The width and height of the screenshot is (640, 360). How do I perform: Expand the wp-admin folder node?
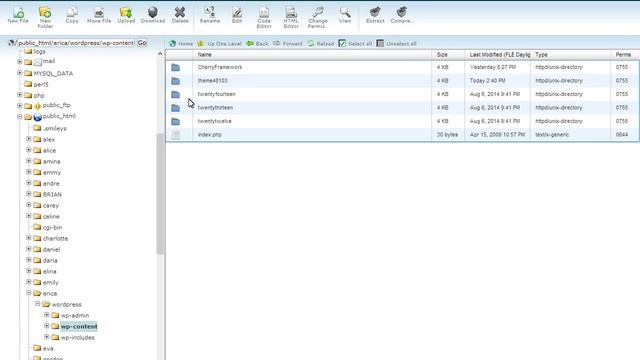[x=47, y=315]
